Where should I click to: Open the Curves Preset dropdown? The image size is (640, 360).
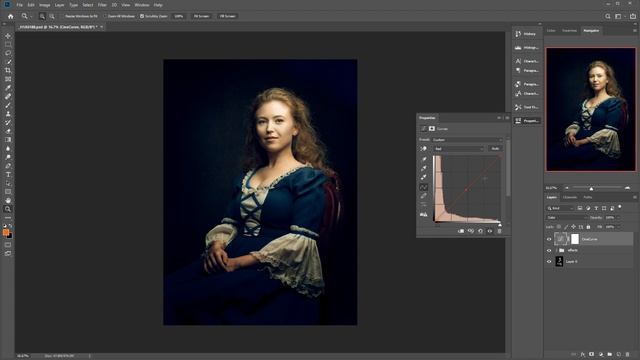point(467,140)
